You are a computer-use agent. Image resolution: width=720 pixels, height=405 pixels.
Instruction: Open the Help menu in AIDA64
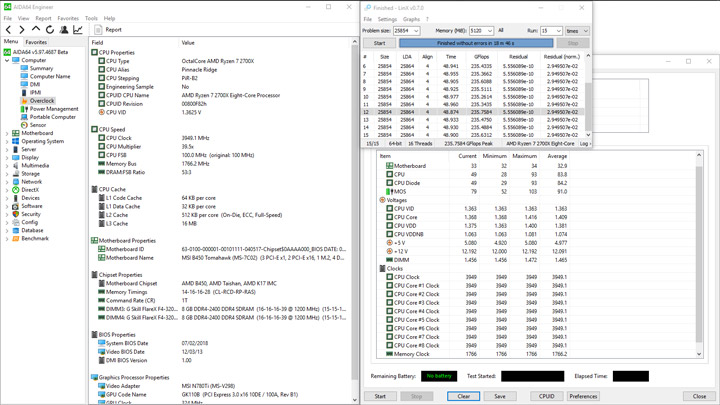pyautogui.click(x=109, y=18)
